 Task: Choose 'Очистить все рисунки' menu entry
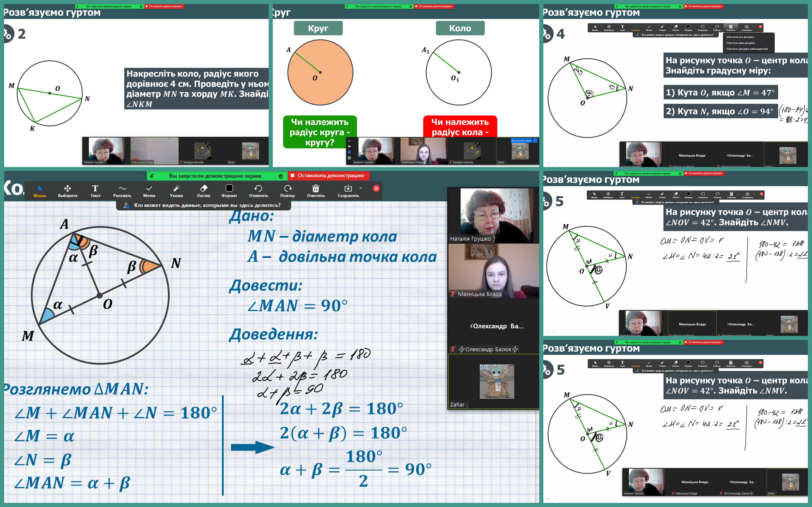pos(740,37)
